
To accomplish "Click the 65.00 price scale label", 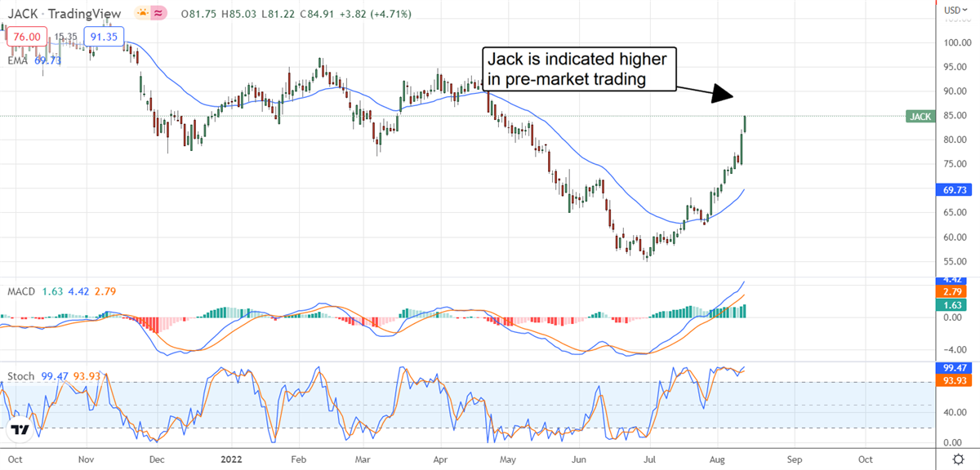I will coord(954,213).
